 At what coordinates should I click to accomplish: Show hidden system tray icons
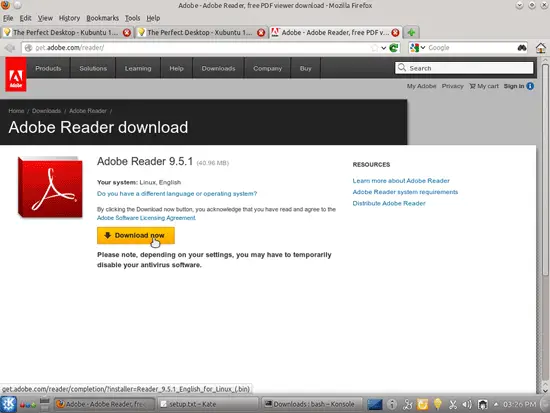pos(496,404)
